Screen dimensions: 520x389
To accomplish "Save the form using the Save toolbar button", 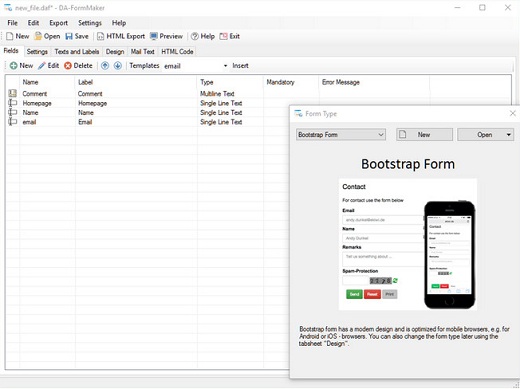I will 77,36.
